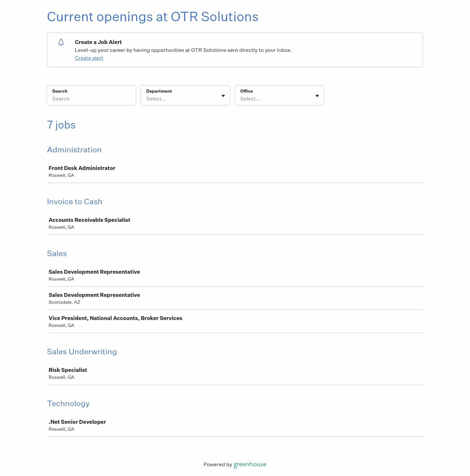Click the Sales department heading

57,253
